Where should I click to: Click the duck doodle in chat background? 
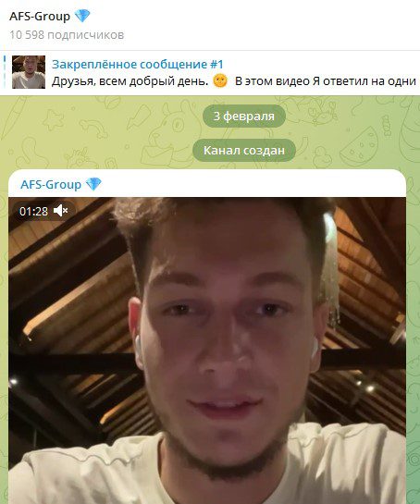click(x=322, y=156)
